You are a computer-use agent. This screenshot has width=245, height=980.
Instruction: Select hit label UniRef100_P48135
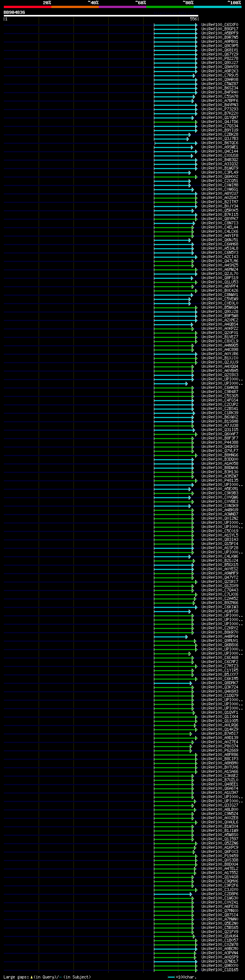click(x=220, y=481)
